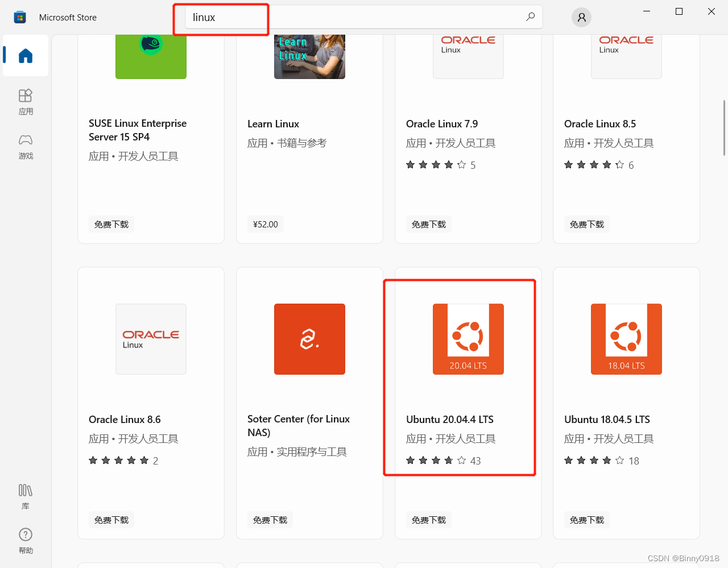Click the ¥52.00 price button on Learn Linux
The width and height of the screenshot is (728, 568).
coord(265,224)
